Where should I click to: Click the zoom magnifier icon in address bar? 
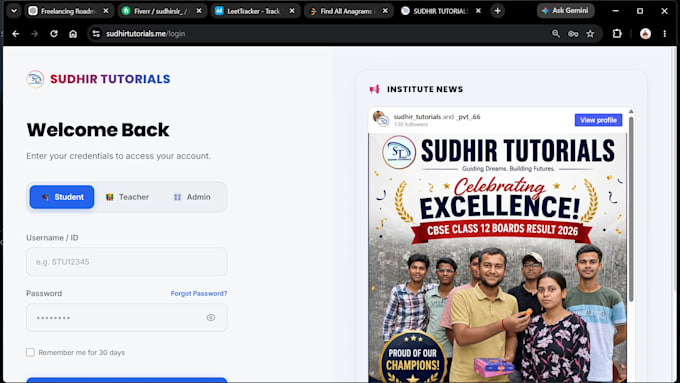(x=556, y=33)
